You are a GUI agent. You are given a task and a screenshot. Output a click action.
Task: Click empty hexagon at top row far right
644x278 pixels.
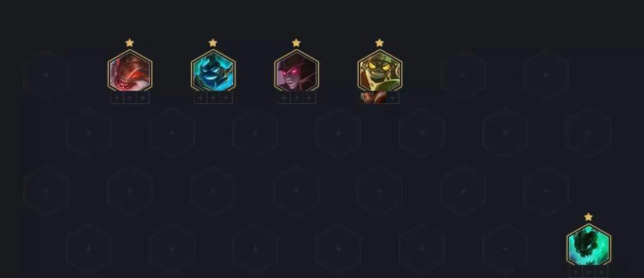pyautogui.click(x=546, y=75)
